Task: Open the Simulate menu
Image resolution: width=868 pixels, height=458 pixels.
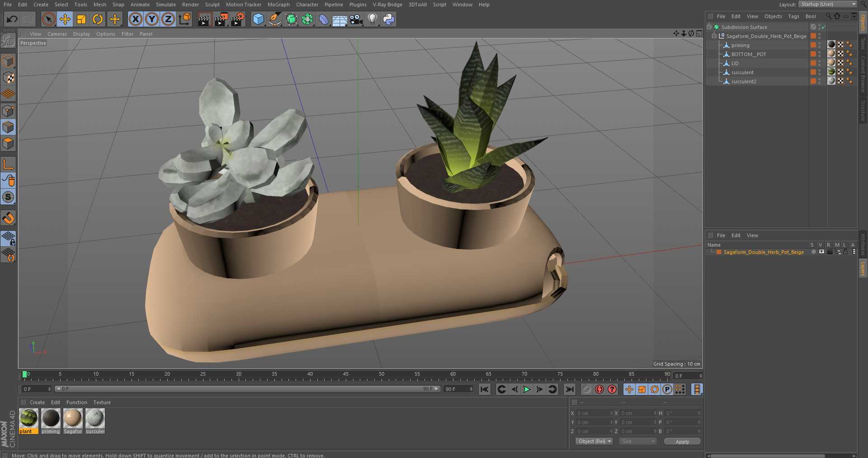Action: click(166, 5)
